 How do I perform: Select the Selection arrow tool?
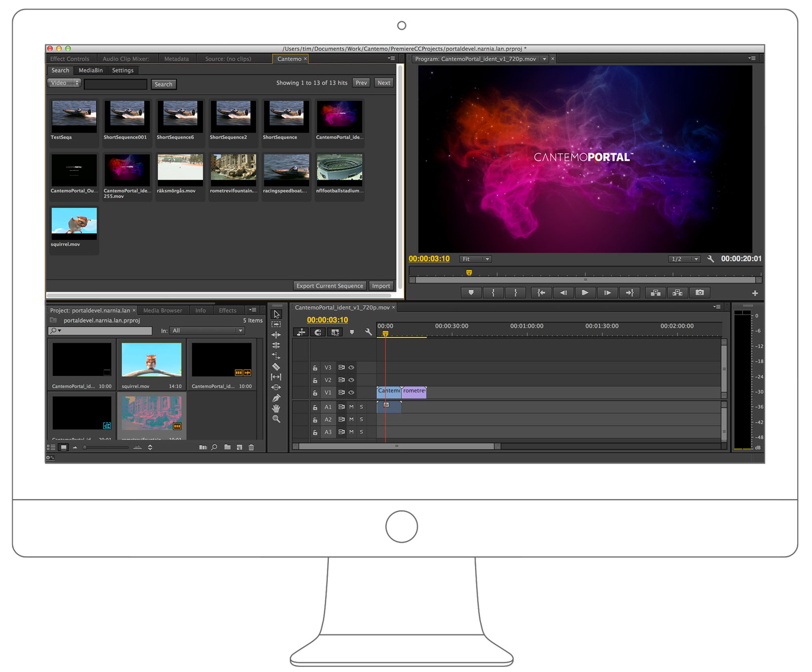[277, 314]
